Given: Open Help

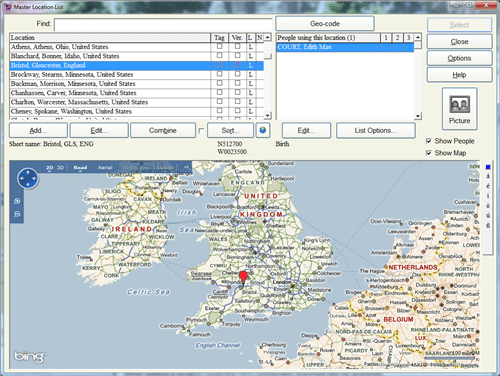Looking at the screenshot, I should tap(459, 75).
